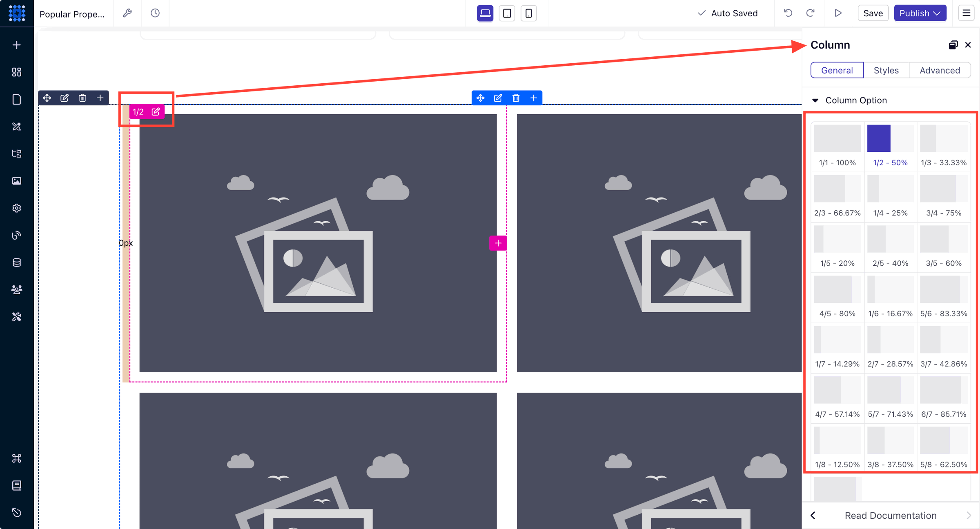
Task: Open the blocks grid icon in sidebar
Action: click(x=17, y=72)
